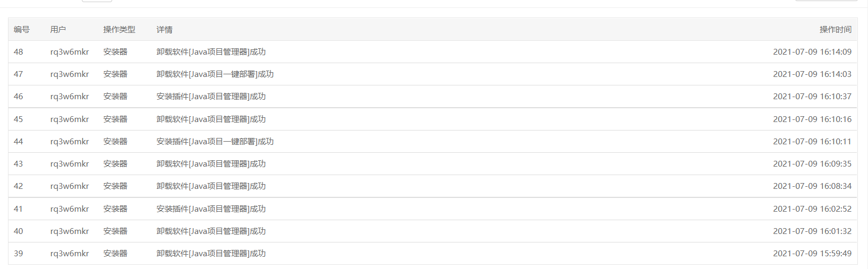Click the 操作类型 column header

point(119,30)
